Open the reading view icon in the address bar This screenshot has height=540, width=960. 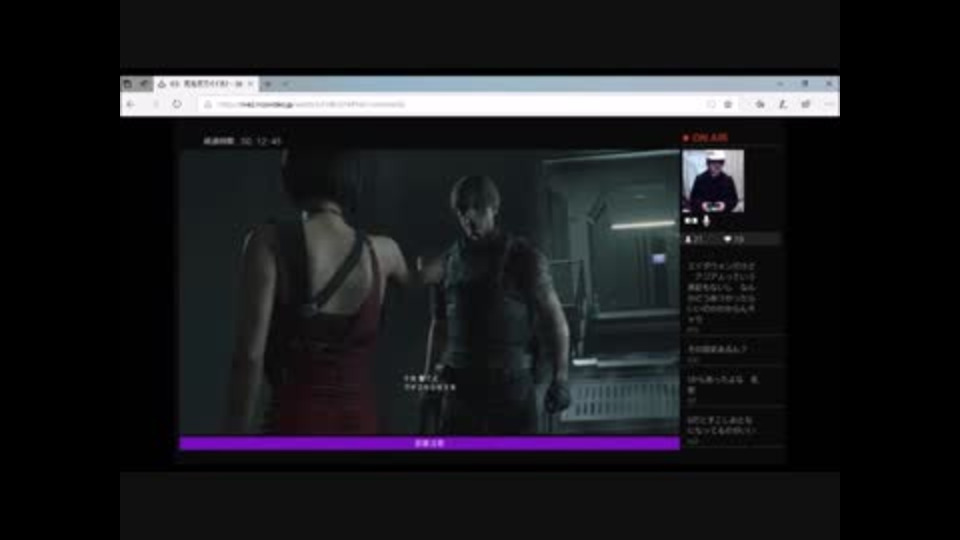(711, 105)
